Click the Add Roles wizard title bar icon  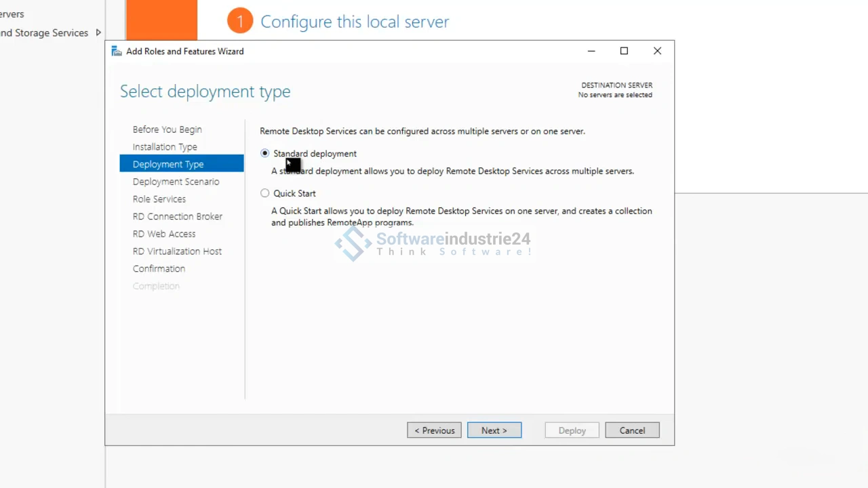coord(117,52)
